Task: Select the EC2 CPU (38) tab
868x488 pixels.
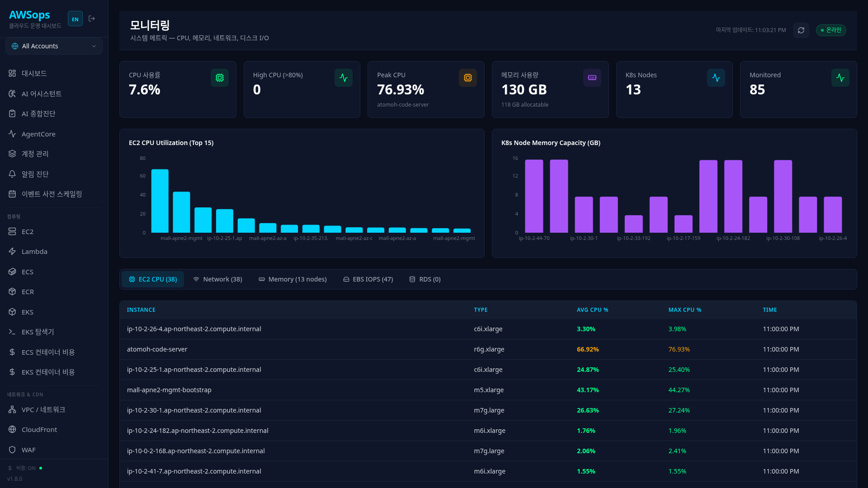Action: pos(153,279)
